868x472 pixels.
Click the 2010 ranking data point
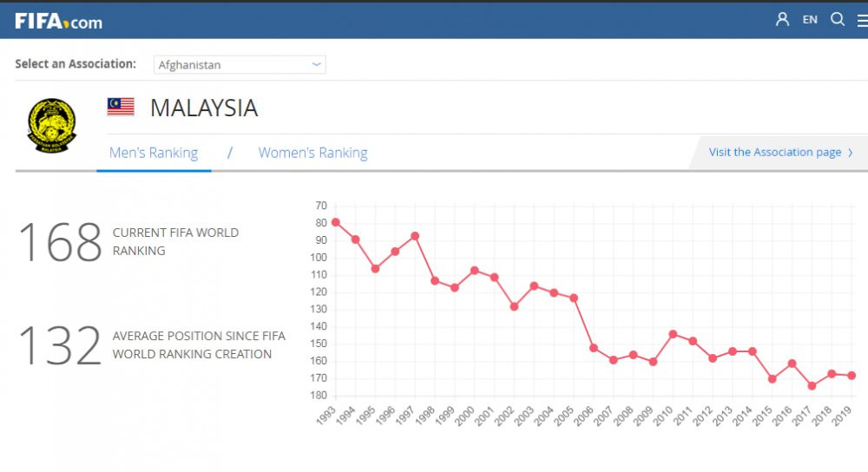[x=673, y=334]
